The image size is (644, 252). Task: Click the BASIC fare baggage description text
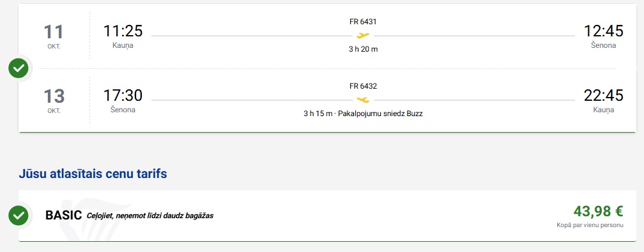[150, 216]
